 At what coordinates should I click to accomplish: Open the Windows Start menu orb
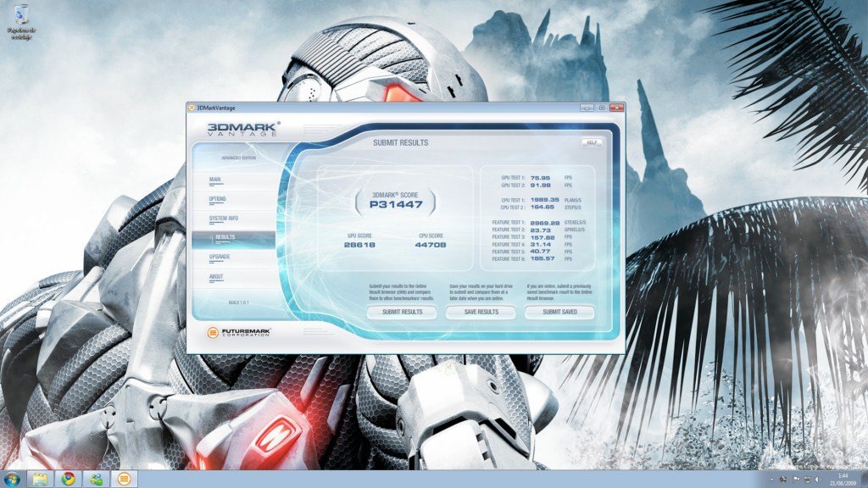click(x=12, y=479)
